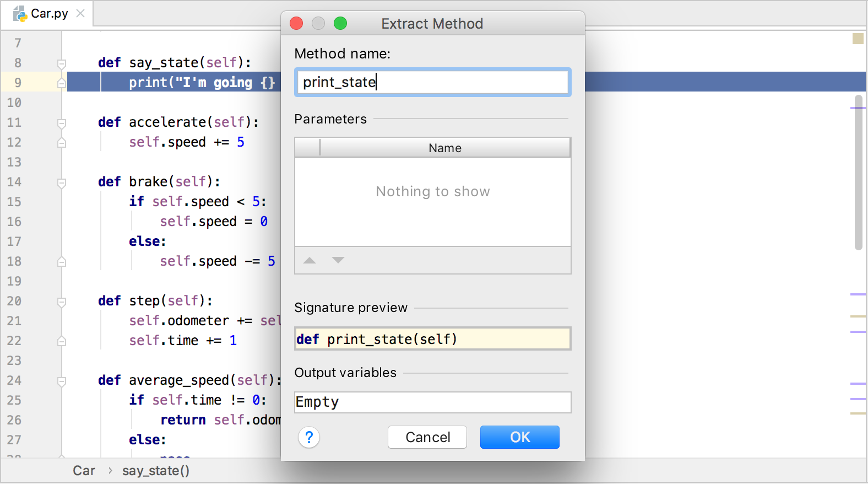Confirm extraction with the OK button
Viewport: 868px width, 484px height.
519,437
